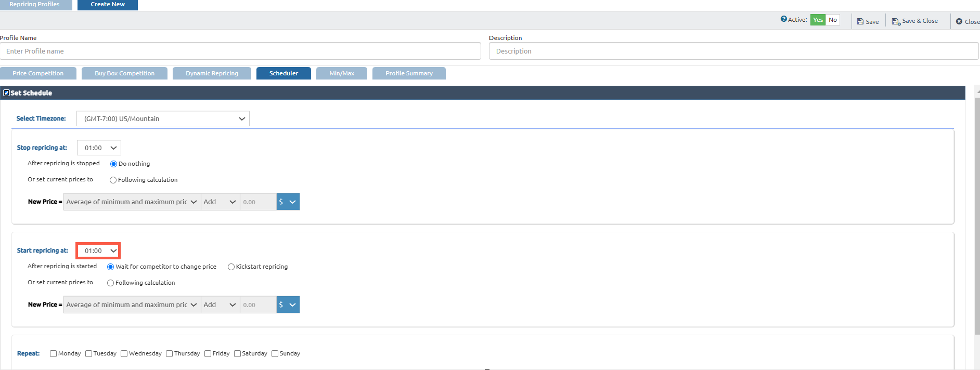Select the Kickstart repricing radio option
Viewport: 980px width, 370px height.
(x=231, y=267)
